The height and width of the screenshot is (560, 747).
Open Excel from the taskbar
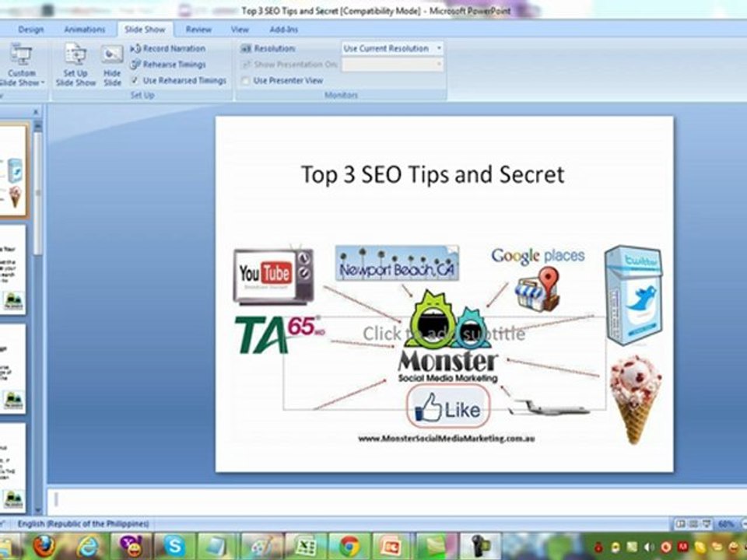click(305, 546)
